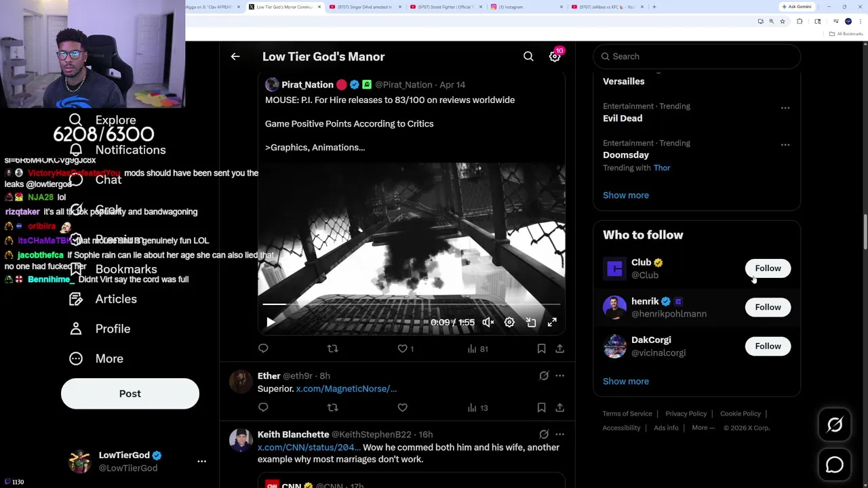Bookmark the Pirat_Nation post

(x=541, y=348)
